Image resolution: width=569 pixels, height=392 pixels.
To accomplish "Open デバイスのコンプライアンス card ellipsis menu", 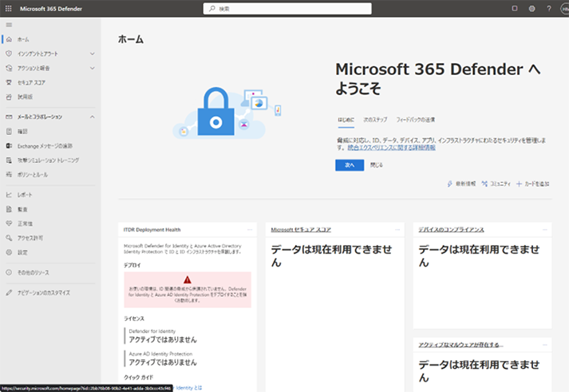I will (x=545, y=229).
